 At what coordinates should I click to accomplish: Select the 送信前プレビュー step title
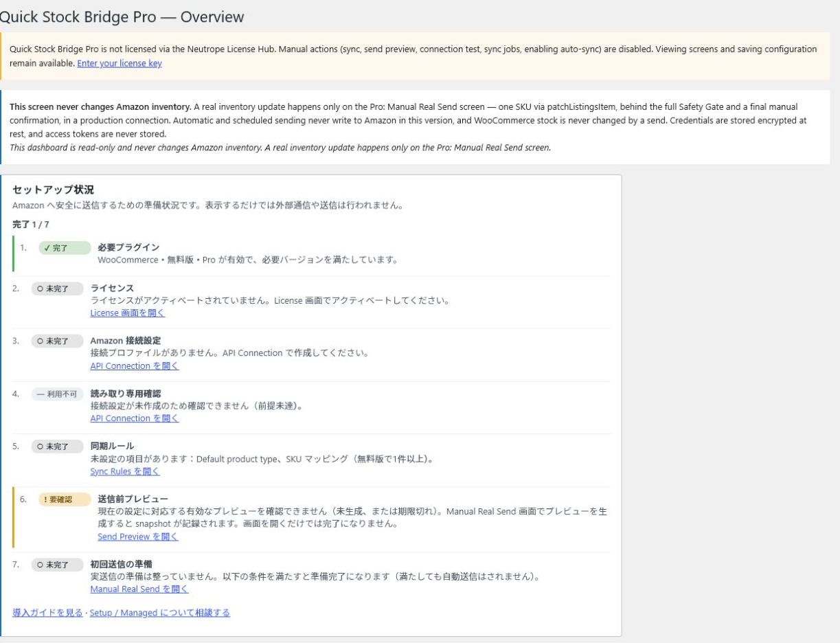133,499
